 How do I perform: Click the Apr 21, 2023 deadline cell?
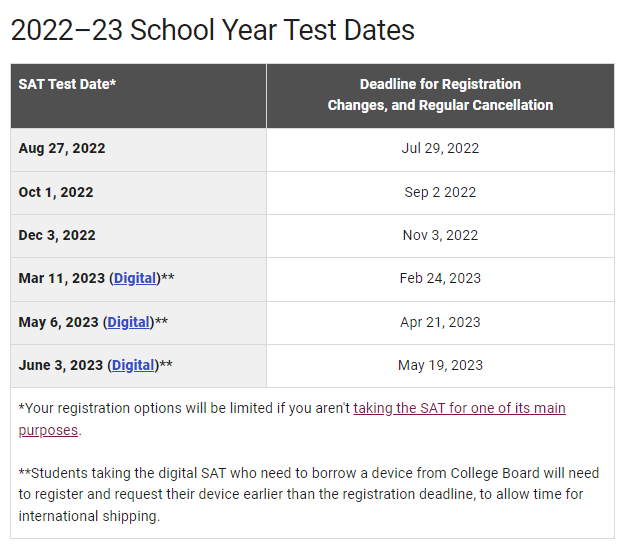coord(440,322)
